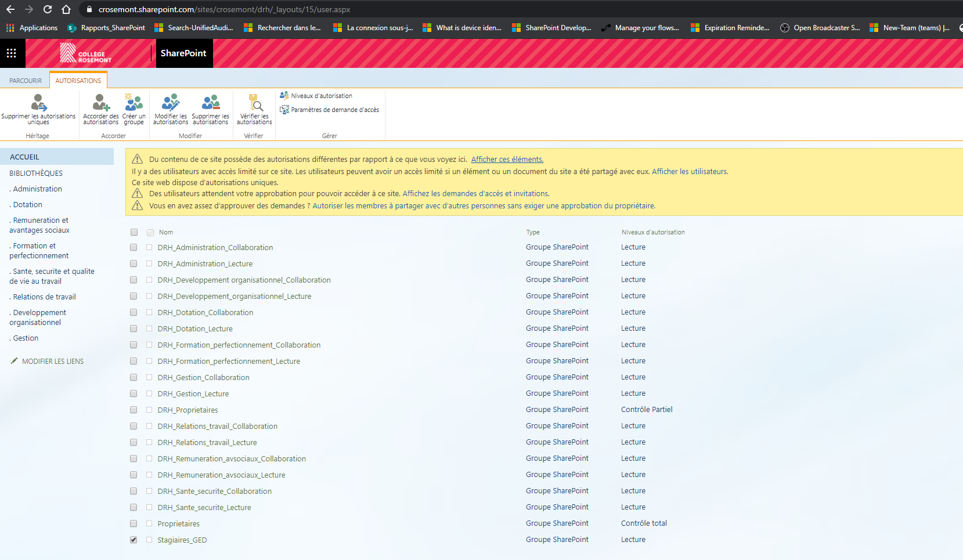This screenshot has height=560, width=963.
Task: Open Paramètres de demande d'accès
Action: pos(334,110)
